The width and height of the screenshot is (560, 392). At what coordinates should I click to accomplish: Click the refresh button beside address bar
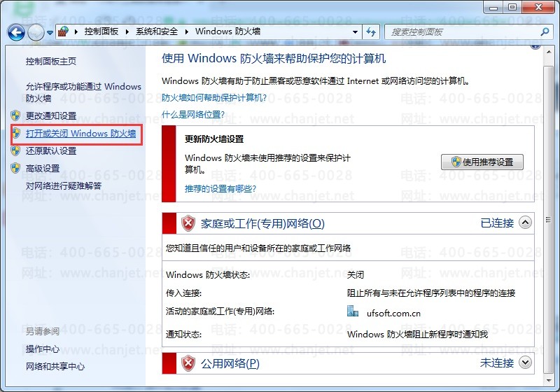pos(372,32)
